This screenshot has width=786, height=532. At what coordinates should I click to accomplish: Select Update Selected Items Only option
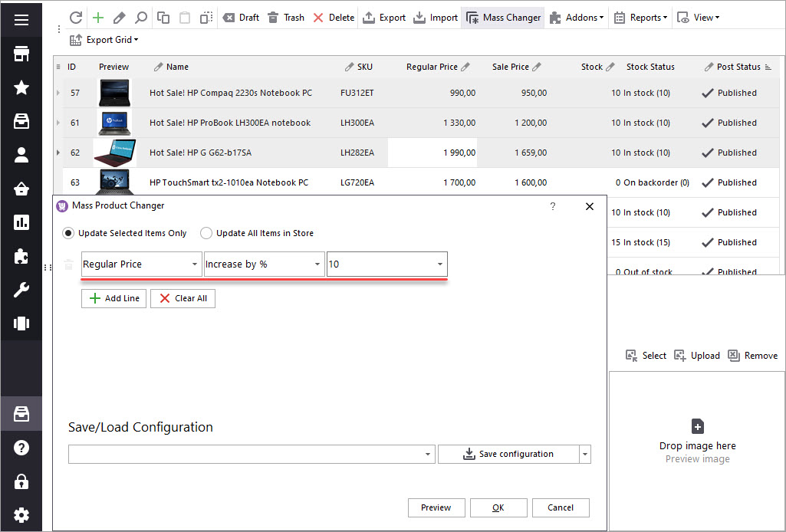coord(69,233)
